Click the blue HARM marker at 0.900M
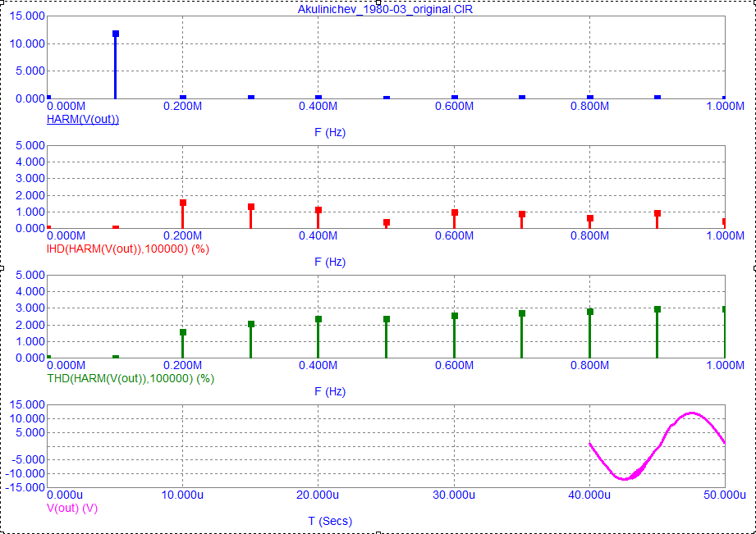This screenshot has width=756, height=534. pos(657,98)
